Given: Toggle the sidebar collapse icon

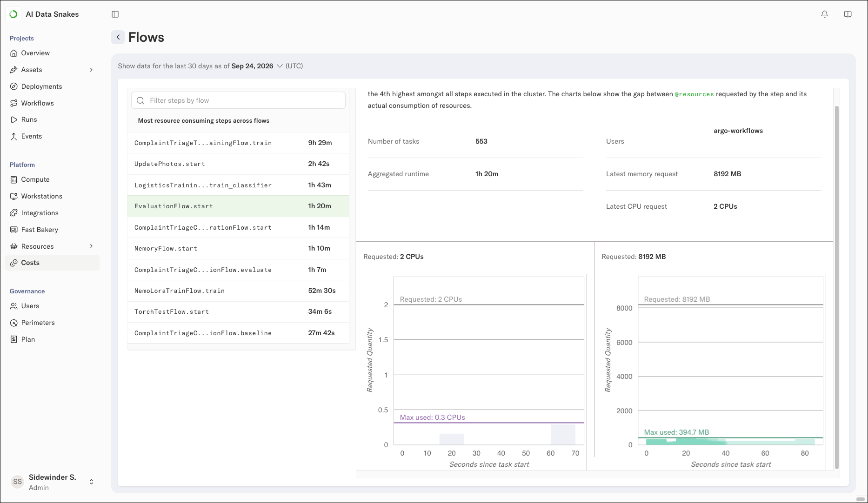Looking at the screenshot, I should coord(115,14).
